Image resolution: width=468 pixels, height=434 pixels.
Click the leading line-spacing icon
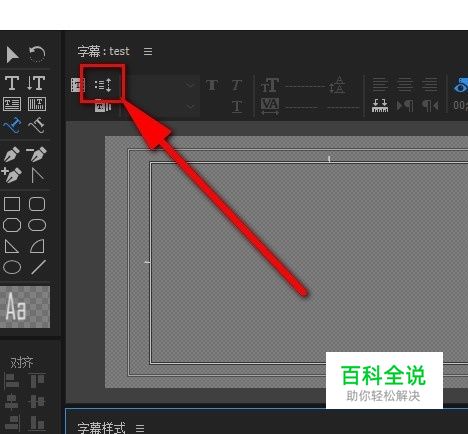click(337, 85)
